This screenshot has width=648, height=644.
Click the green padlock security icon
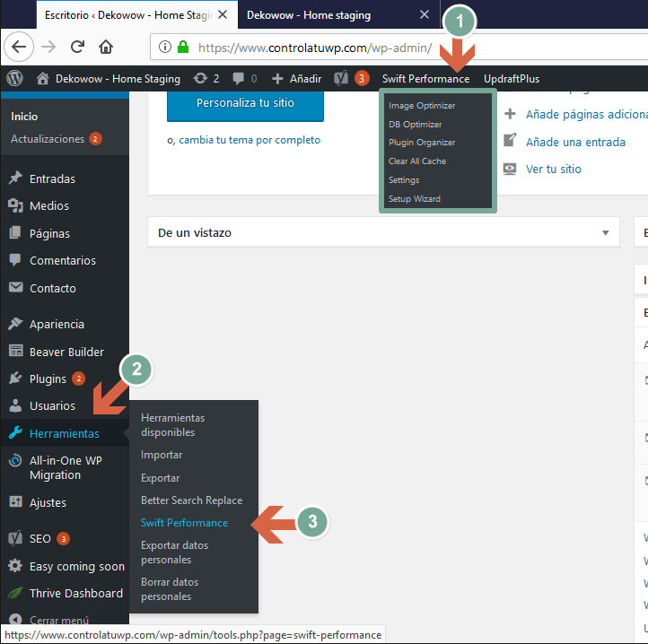pos(183,47)
